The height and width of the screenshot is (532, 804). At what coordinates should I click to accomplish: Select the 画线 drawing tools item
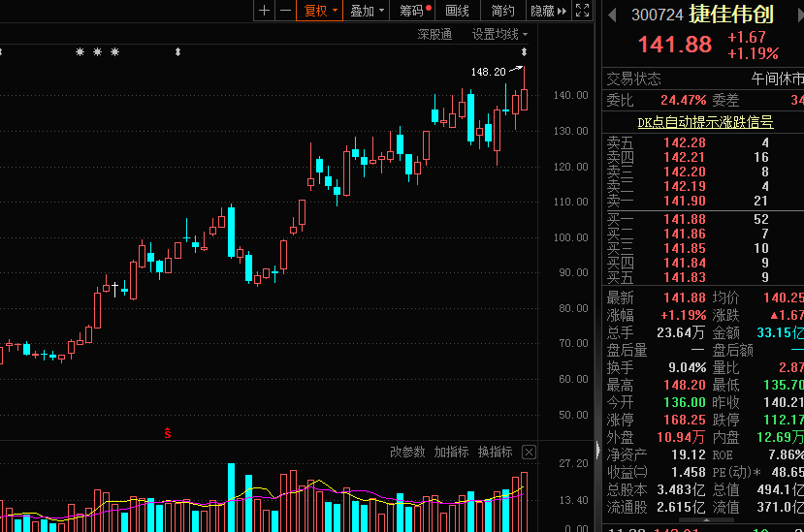(457, 11)
